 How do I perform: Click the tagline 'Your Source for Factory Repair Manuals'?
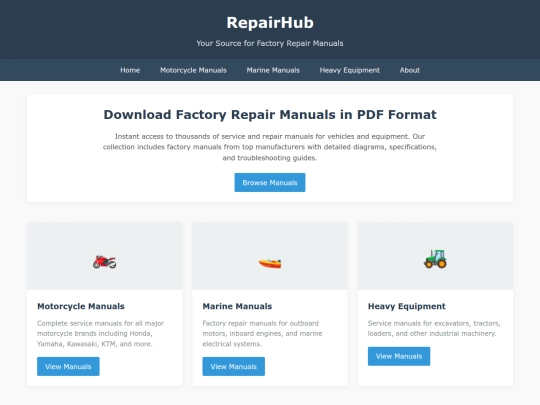pos(270,43)
